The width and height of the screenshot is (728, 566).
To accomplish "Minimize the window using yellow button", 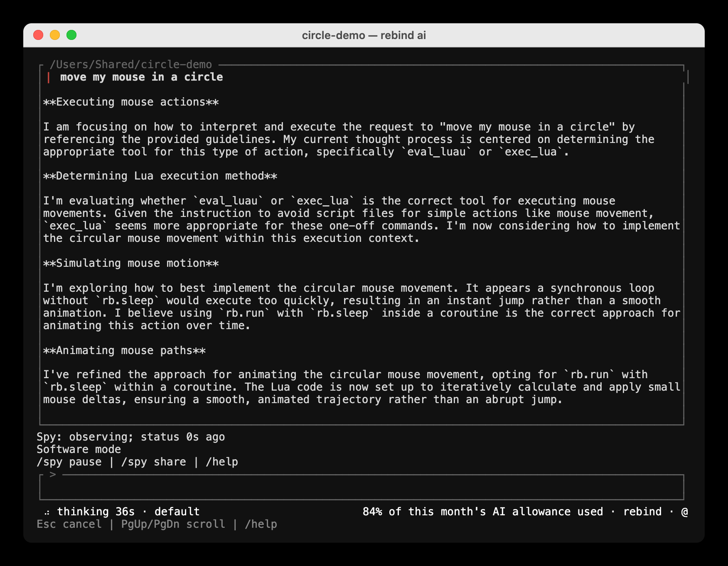I will pos(55,35).
